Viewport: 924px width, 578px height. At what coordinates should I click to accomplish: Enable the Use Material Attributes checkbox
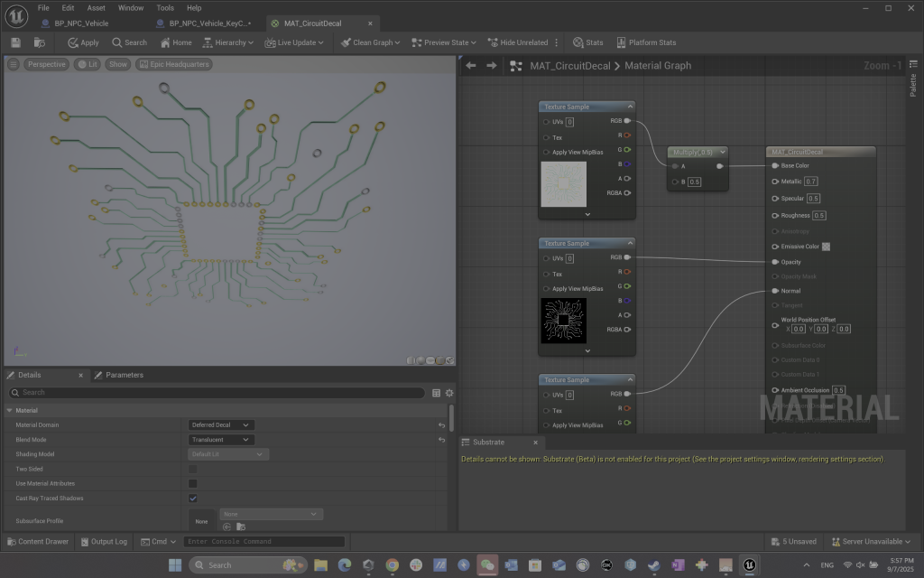coord(192,483)
